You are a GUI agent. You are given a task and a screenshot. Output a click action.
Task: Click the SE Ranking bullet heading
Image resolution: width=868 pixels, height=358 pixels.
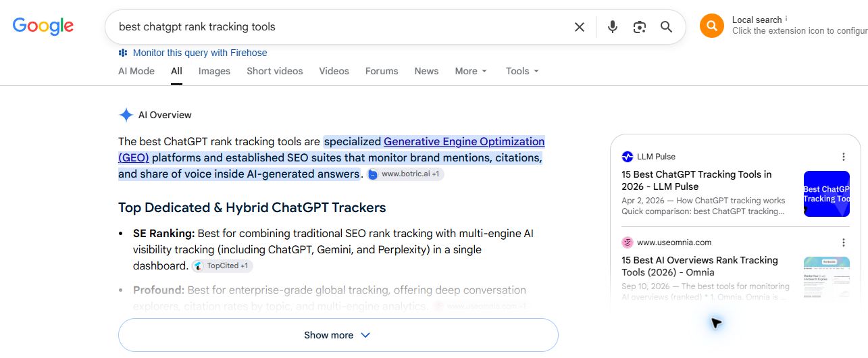pyautogui.click(x=164, y=233)
